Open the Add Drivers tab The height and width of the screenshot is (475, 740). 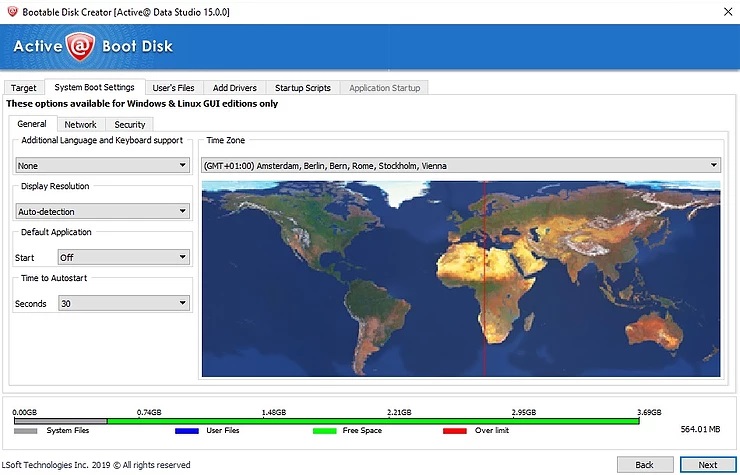tap(234, 88)
